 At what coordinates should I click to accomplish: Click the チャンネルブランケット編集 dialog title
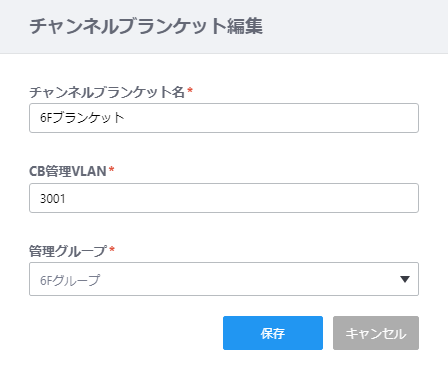tap(146, 26)
